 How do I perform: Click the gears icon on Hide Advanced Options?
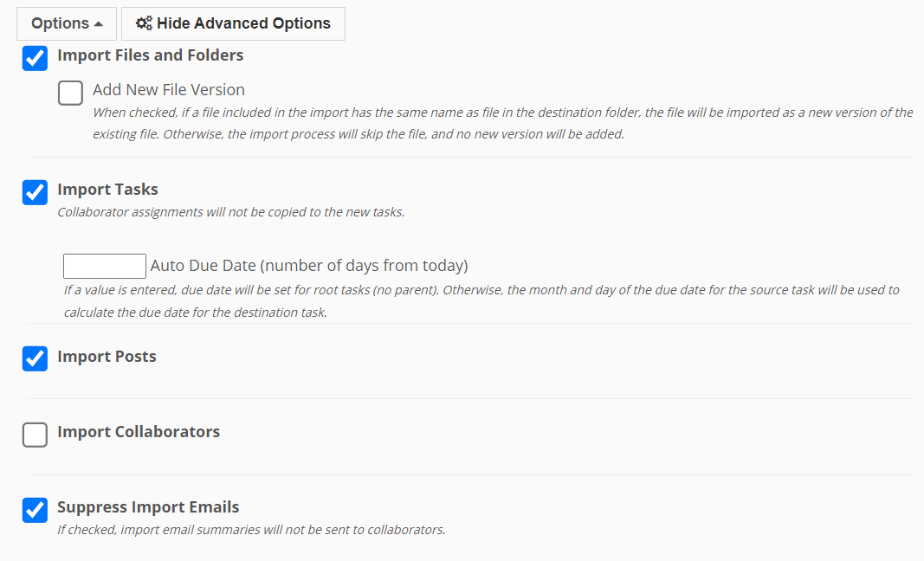pos(144,23)
